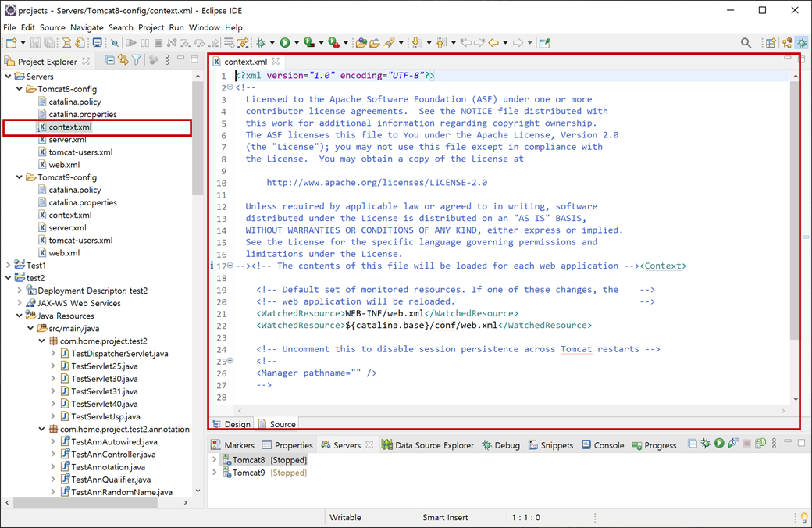Open the File menu
This screenshot has width=812, height=528.
pos(9,27)
